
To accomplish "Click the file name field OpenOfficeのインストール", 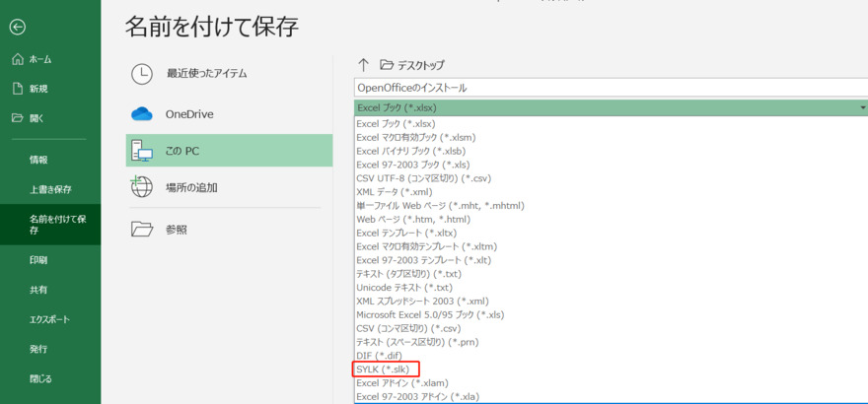I will tap(611, 88).
